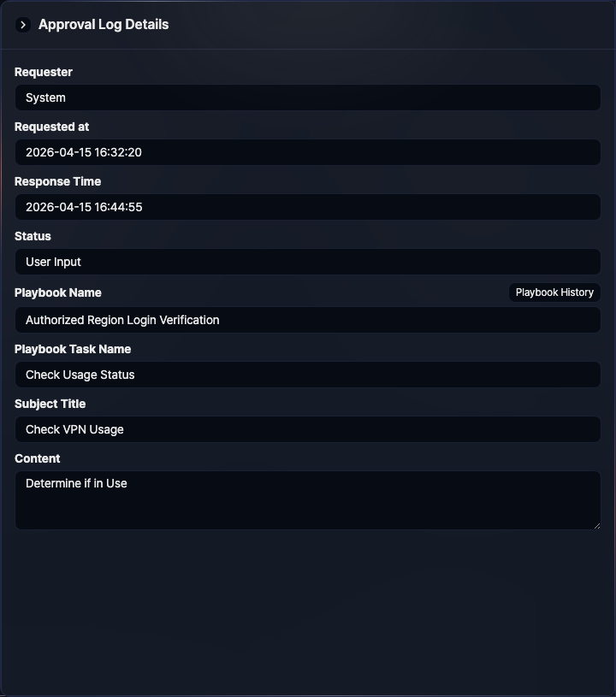Select the Response Time field
This screenshot has height=697, width=616.
[308, 207]
